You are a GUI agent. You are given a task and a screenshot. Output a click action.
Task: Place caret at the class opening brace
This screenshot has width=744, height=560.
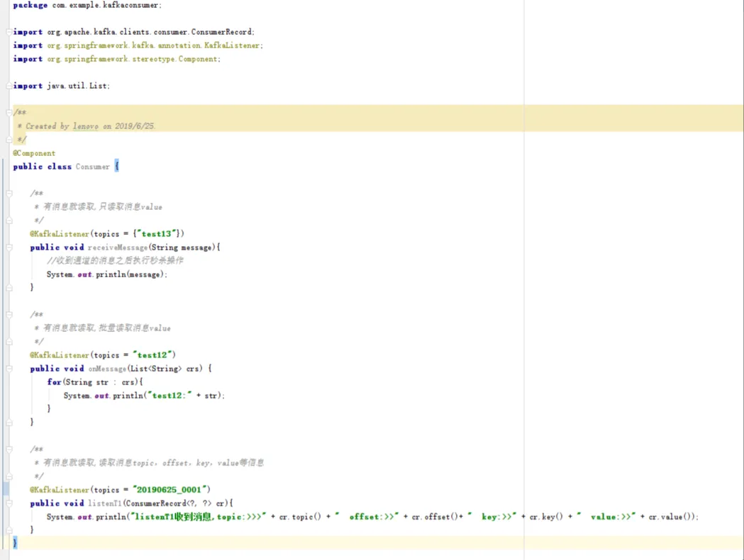click(117, 167)
